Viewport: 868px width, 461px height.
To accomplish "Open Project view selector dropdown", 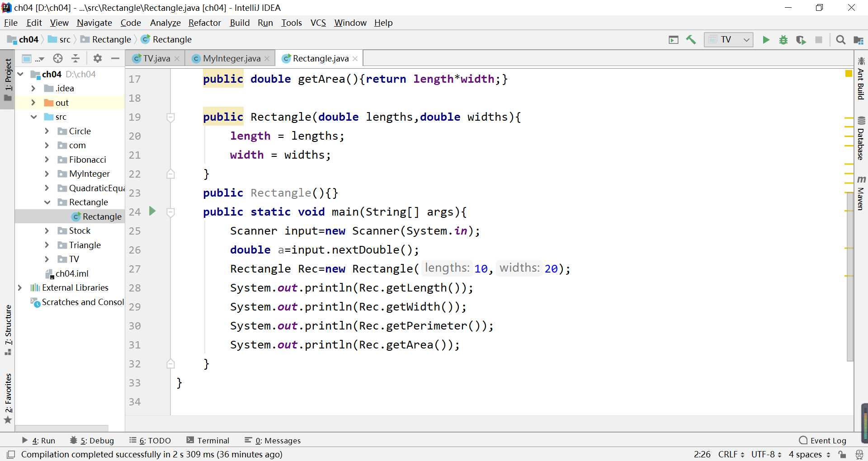I will [33, 58].
